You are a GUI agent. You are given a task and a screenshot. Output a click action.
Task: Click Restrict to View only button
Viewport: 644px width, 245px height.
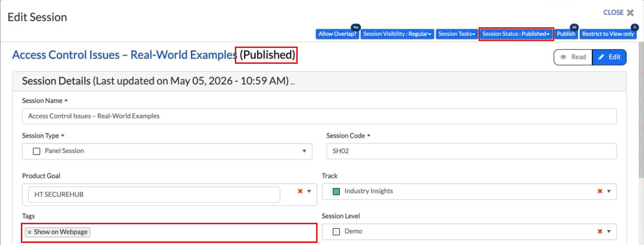(608, 34)
